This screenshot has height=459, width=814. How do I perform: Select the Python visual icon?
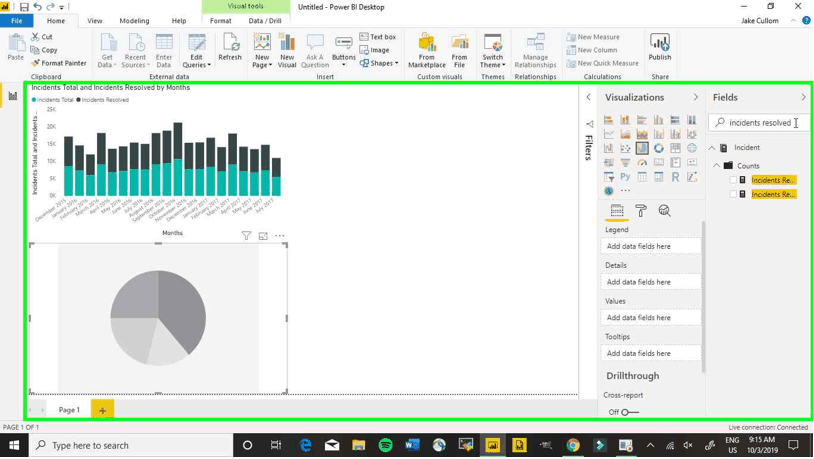[625, 177]
